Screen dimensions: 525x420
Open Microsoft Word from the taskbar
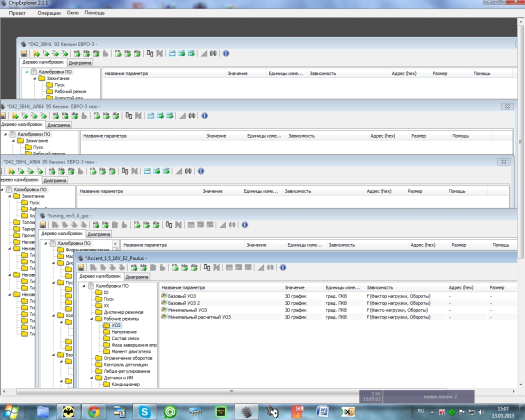[x=322, y=411]
